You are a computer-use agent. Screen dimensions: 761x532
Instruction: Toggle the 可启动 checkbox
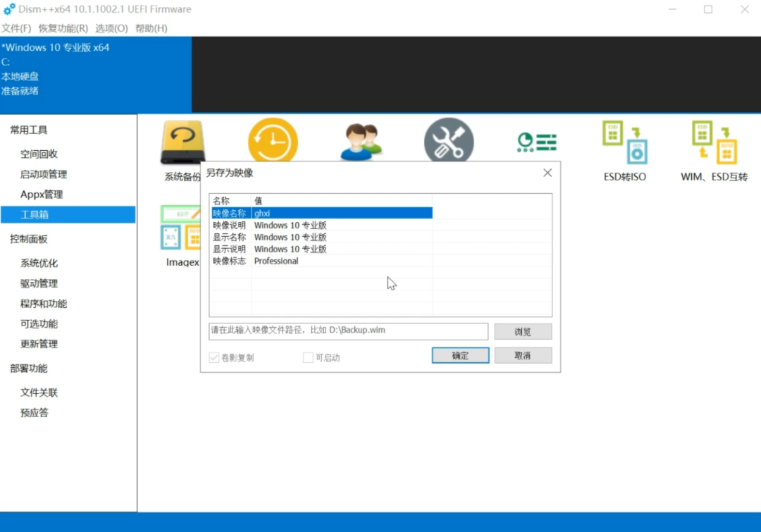(308, 358)
